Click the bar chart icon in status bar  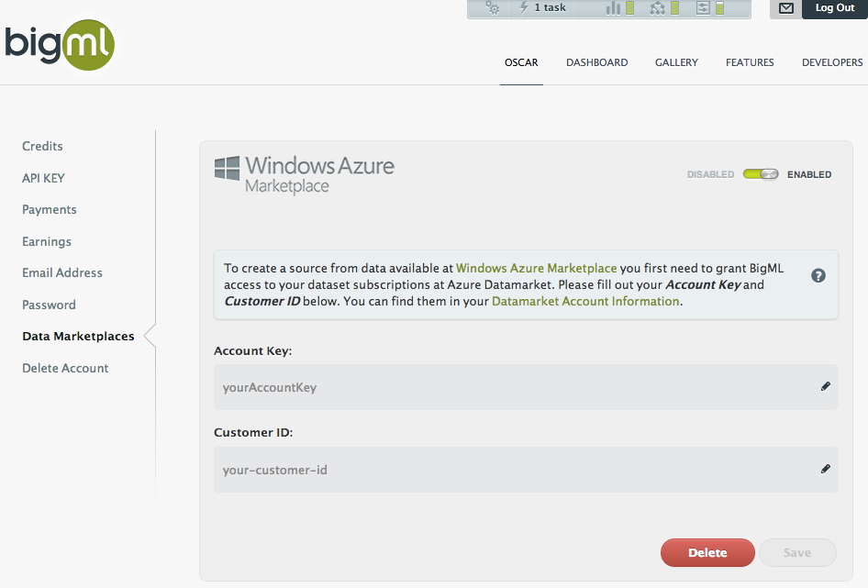613,8
